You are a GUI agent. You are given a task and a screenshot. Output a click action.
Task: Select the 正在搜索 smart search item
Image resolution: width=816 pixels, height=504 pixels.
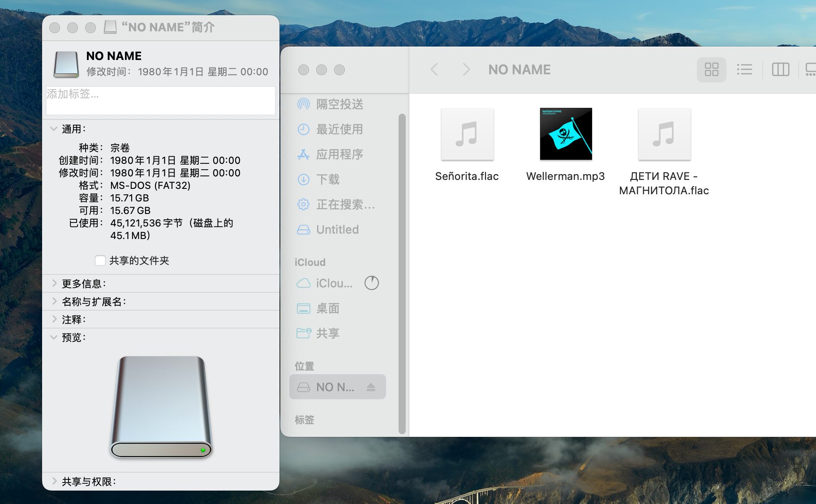344,205
